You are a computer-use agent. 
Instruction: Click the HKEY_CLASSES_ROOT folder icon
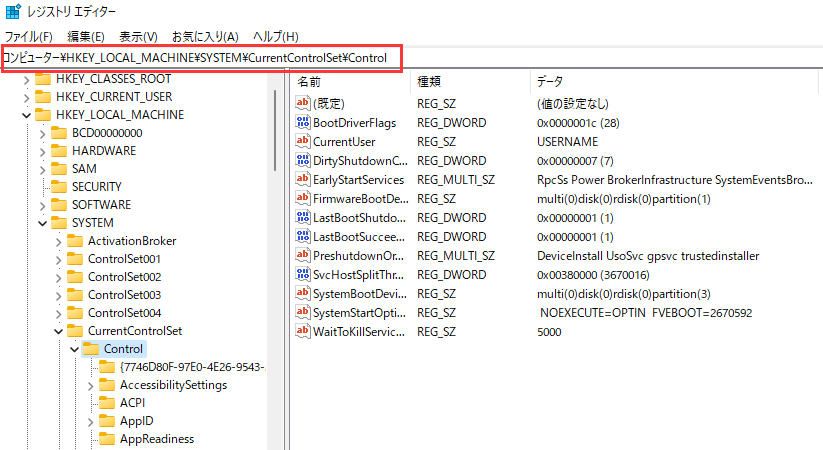coord(42,78)
